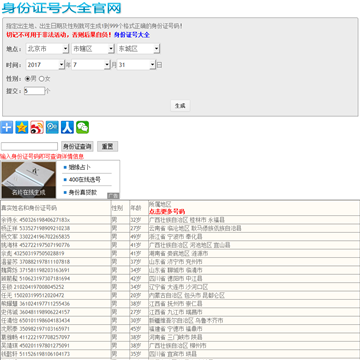360x360 pixels.
Task: Click the small 广告 ad badge
Action: [x=113, y=196]
